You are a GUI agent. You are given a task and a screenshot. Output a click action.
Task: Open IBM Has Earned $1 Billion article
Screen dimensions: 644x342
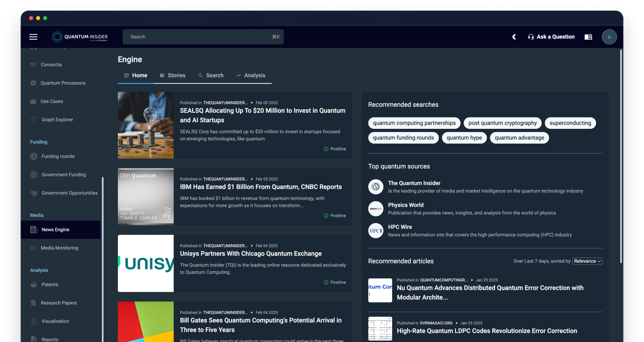click(x=261, y=187)
